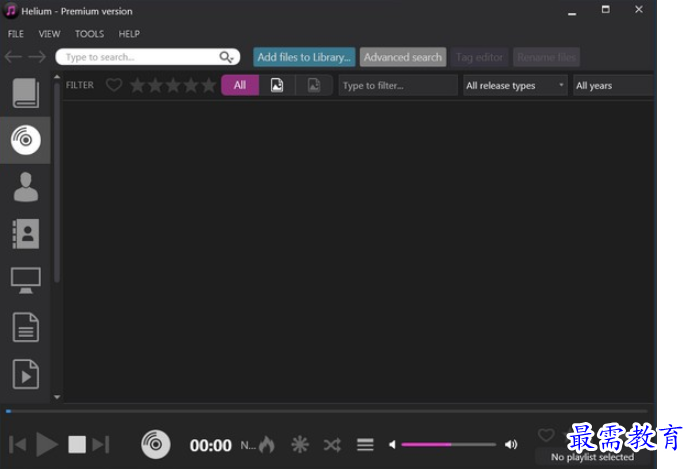Filter albums without cover picture
The height and width of the screenshot is (469, 691).
point(314,85)
